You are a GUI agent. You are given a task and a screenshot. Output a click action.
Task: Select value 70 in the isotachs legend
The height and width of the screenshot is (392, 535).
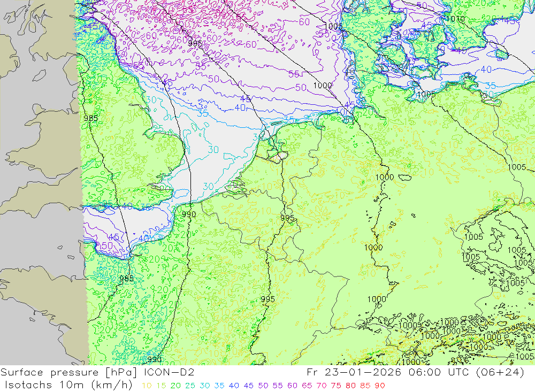322,386
